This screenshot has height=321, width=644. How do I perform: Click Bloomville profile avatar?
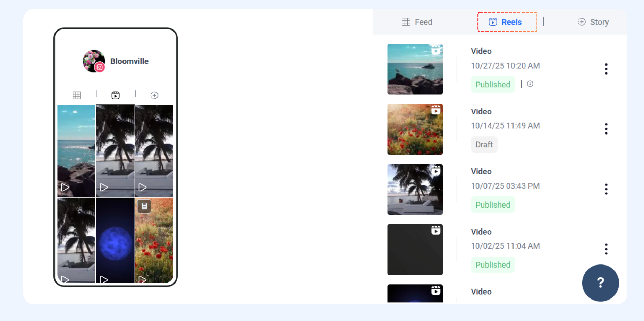click(x=94, y=61)
